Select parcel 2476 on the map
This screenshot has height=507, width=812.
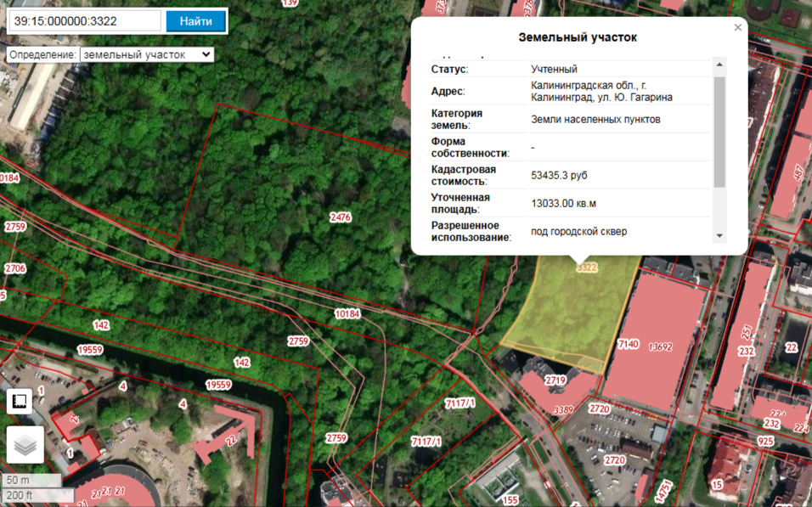[340, 217]
